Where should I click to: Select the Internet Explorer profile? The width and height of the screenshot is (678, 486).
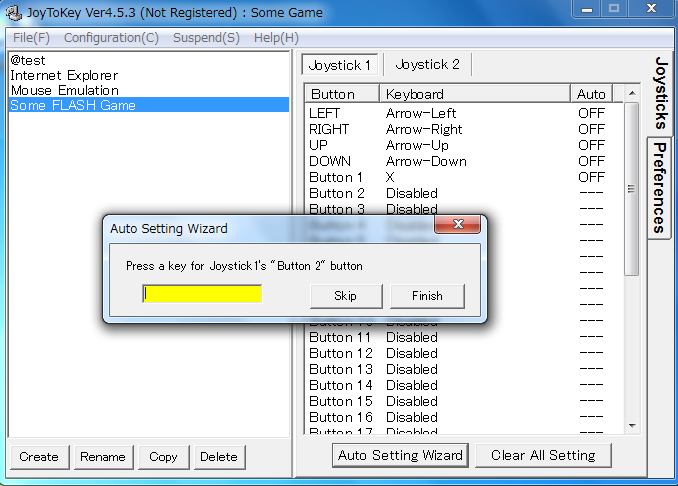click(64, 75)
